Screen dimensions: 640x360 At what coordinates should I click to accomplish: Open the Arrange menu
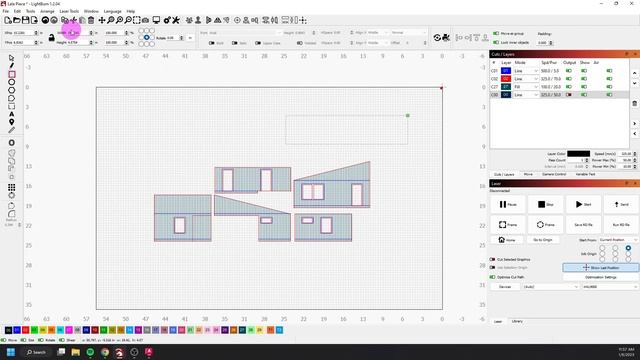[47, 11]
